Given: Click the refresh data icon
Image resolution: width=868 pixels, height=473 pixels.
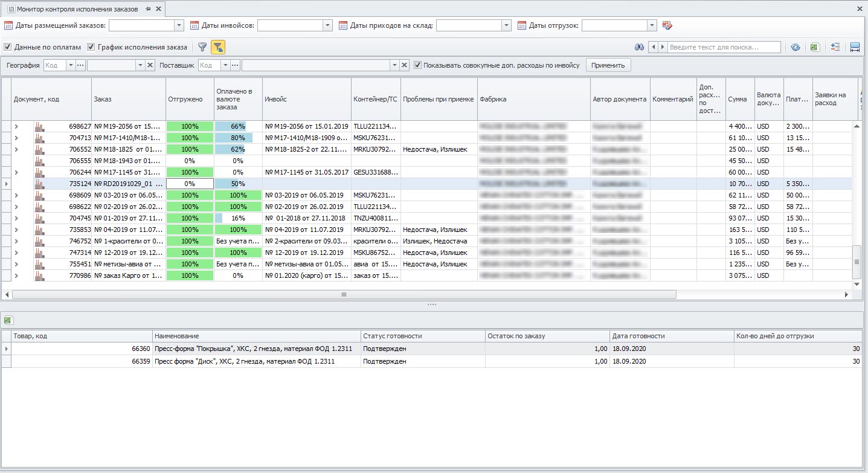Looking at the screenshot, I should (796, 47).
